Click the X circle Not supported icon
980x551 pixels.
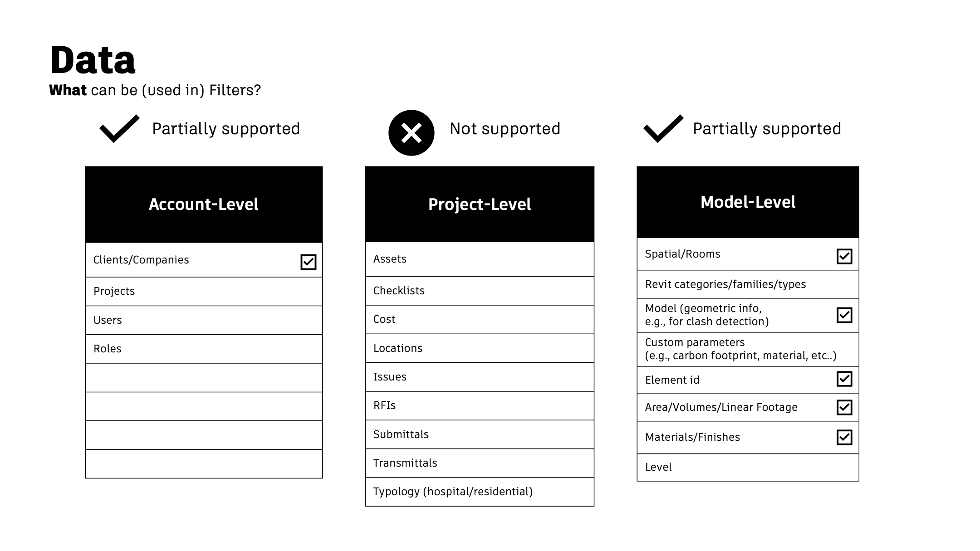pos(412,133)
